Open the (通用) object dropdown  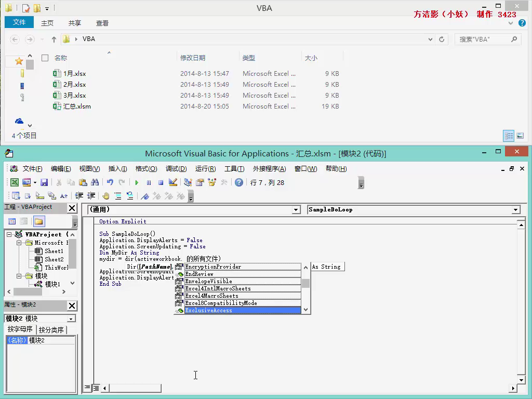pos(296,210)
